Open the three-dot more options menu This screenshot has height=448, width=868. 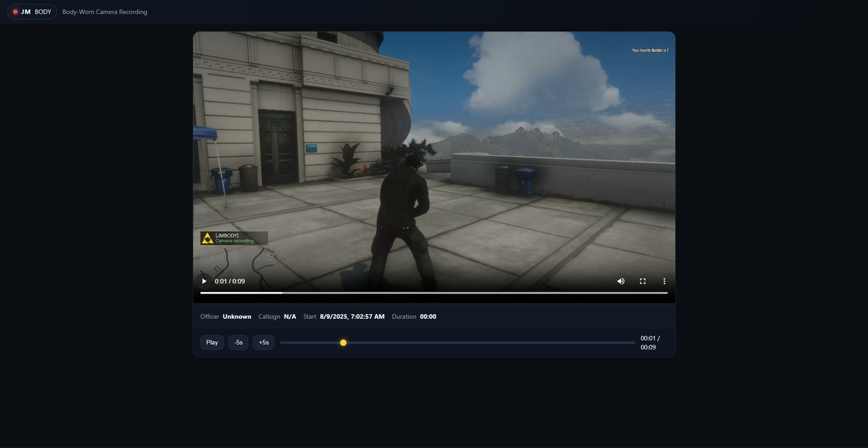pos(664,281)
